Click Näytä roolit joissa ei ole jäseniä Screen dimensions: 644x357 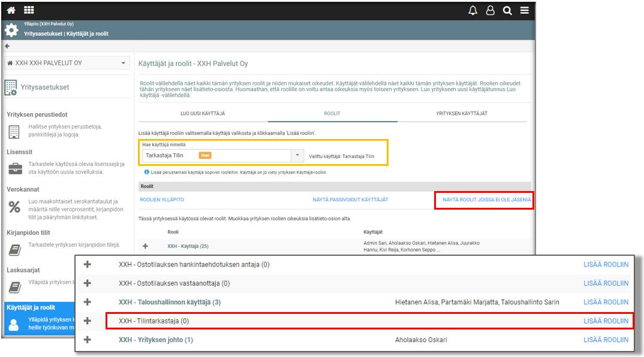point(486,199)
